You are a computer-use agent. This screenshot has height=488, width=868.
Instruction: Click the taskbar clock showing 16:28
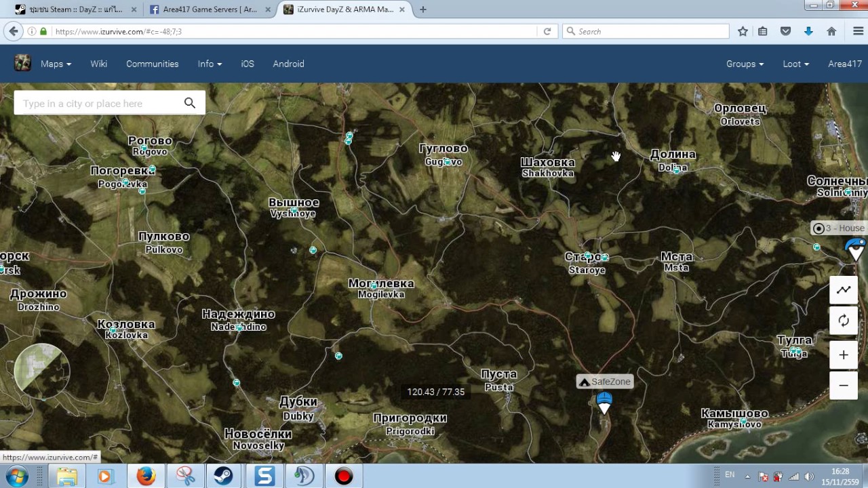point(840,476)
